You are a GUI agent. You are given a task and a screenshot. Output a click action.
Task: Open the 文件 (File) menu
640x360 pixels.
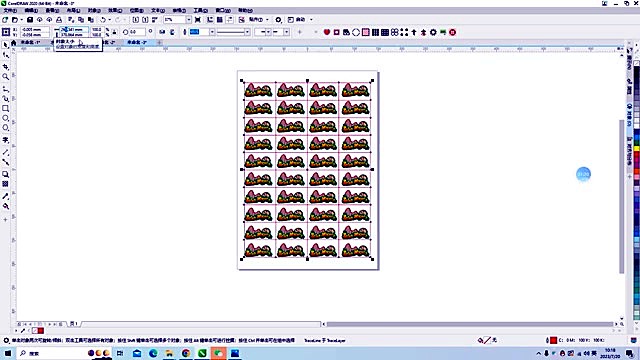point(10,10)
